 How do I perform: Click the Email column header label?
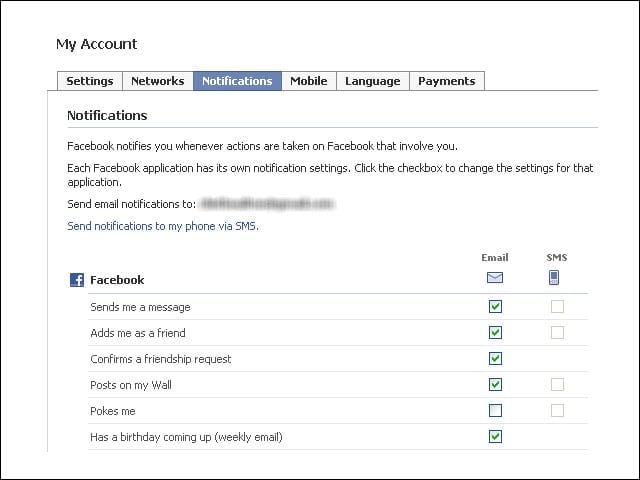click(x=495, y=258)
